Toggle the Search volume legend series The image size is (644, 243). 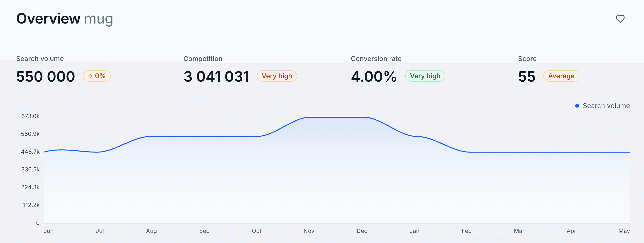pyautogui.click(x=606, y=106)
